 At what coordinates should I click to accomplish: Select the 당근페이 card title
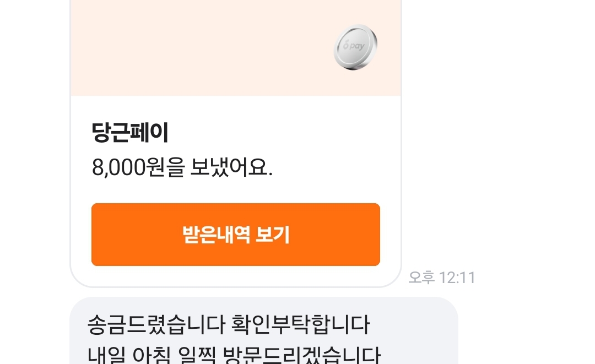click(x=130, y=132)
